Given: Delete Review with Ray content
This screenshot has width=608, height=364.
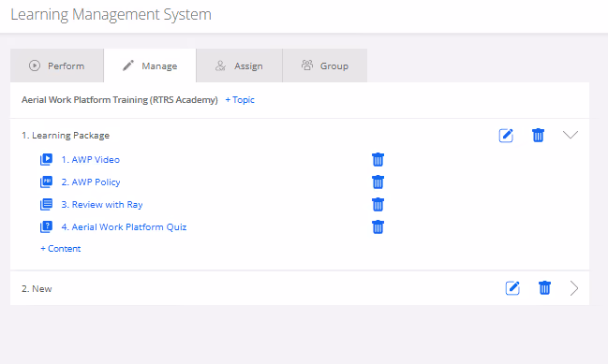Looking at the screenshot, I should click(x=378, y=205).
